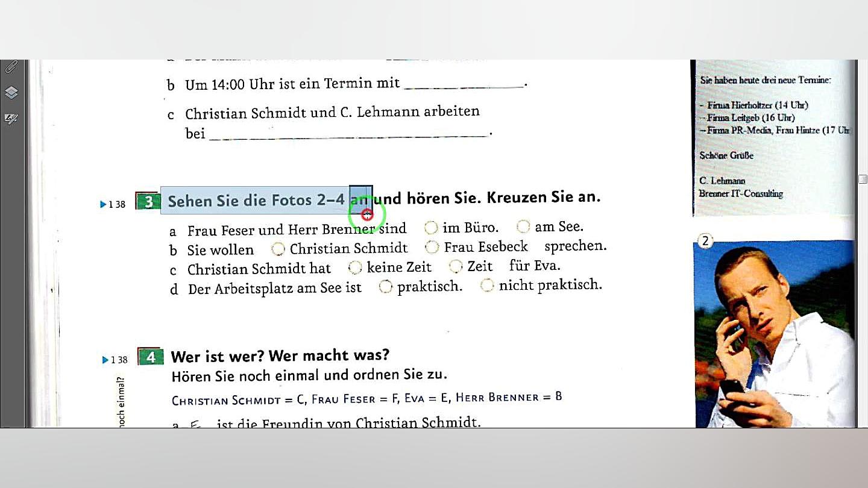Click "Der Arbeitsplatz am See ist"
868x488 pixels.
[x=275, y=289]
